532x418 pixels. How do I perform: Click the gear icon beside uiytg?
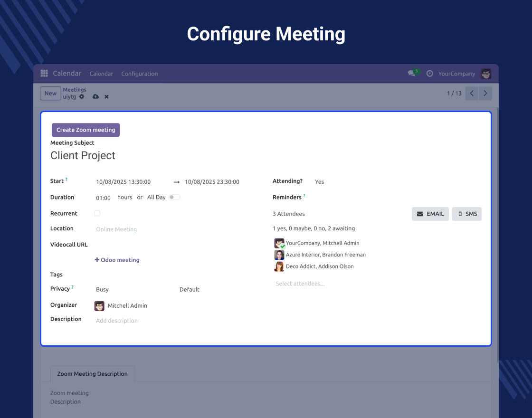click(82, 96)
